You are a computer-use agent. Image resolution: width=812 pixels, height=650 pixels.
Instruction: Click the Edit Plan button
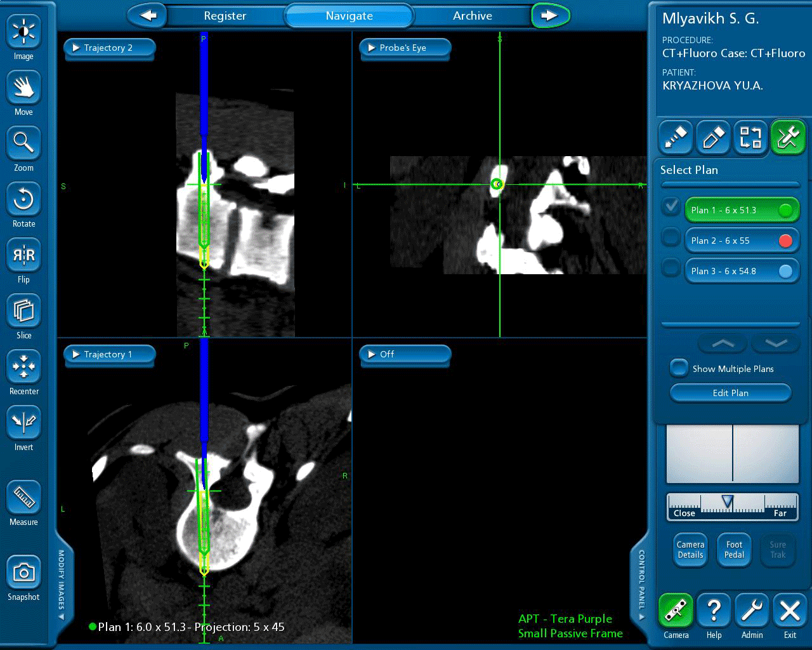click(x=730, y=393)
